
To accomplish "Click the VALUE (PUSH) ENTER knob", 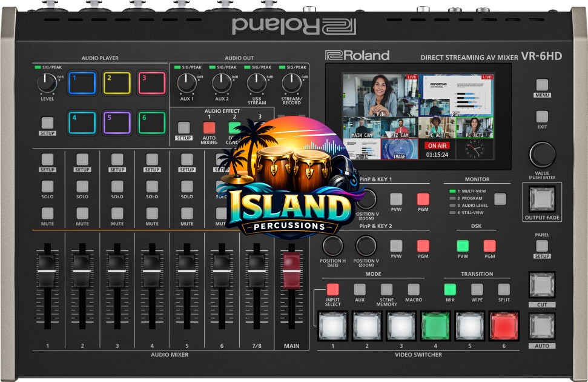I will [x=542, y=155].
